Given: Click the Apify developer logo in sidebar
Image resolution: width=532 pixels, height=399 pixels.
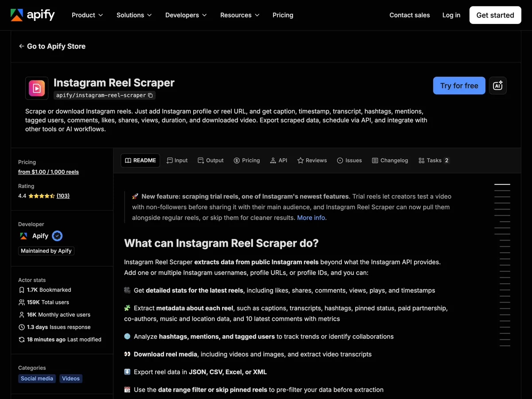Looking at the screenshot, I should [23, 236].
